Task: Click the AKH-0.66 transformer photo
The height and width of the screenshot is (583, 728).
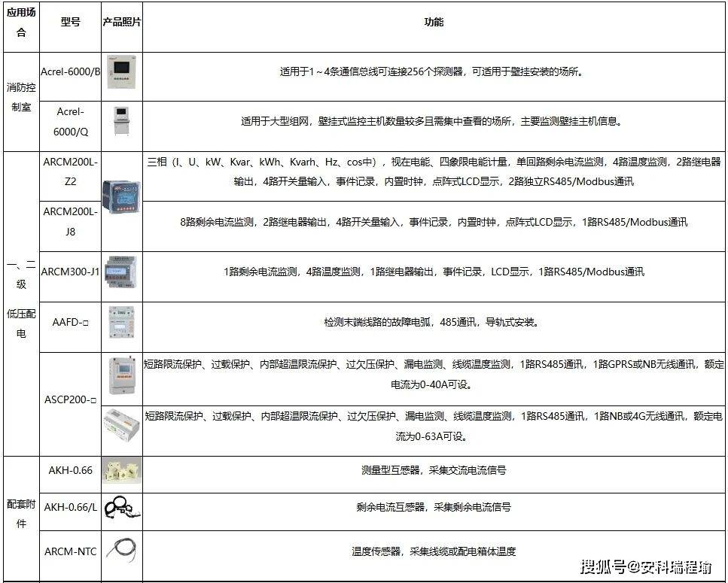Action: pos(122,470)
